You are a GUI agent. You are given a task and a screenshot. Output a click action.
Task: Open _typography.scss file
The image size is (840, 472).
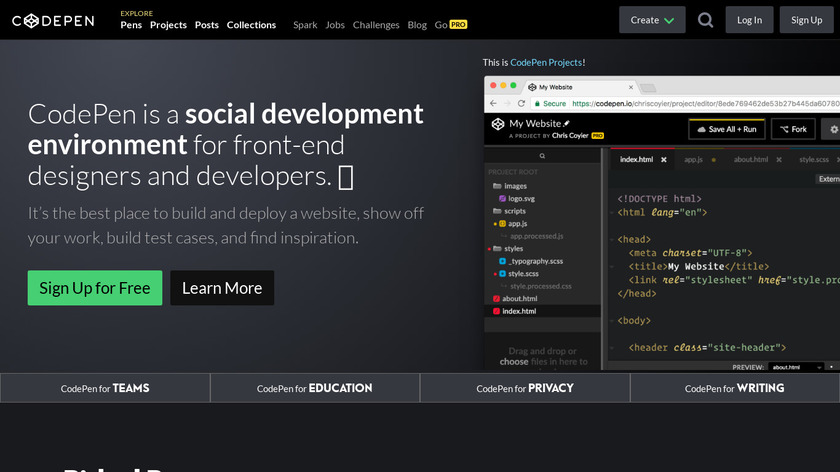531,261
